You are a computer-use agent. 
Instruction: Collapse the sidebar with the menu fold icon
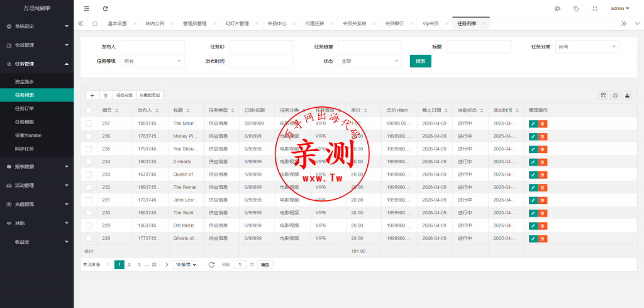click(x=86, y=9)
